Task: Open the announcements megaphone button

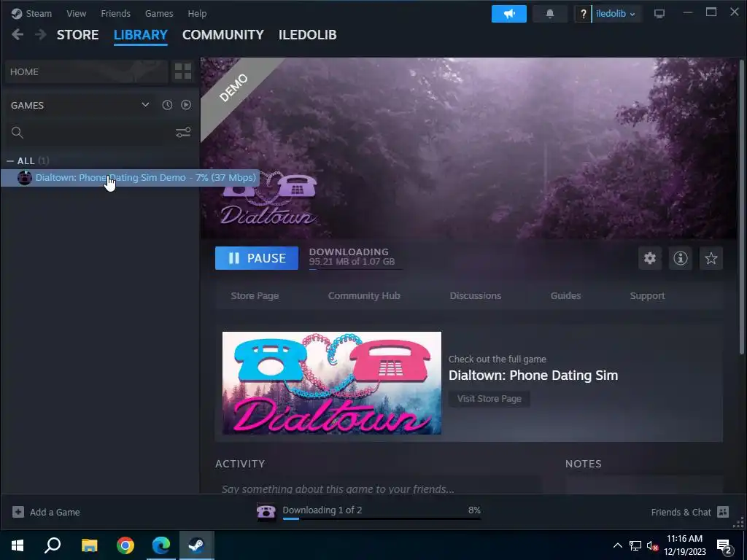Action: (508, 14)
